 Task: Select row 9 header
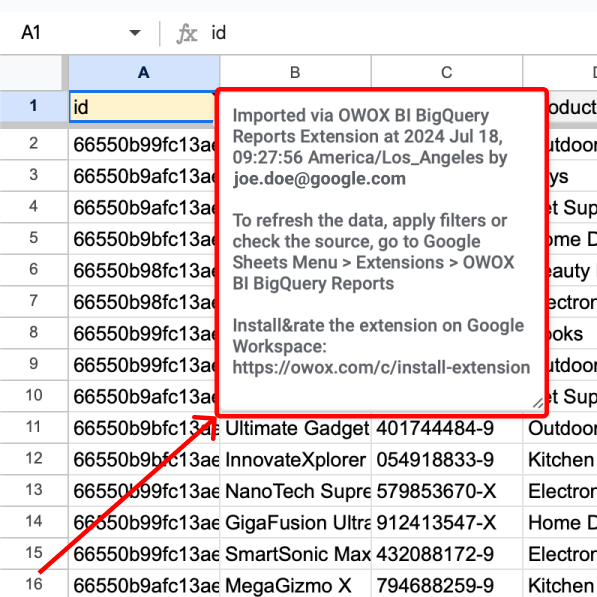[x=34, y=364]
